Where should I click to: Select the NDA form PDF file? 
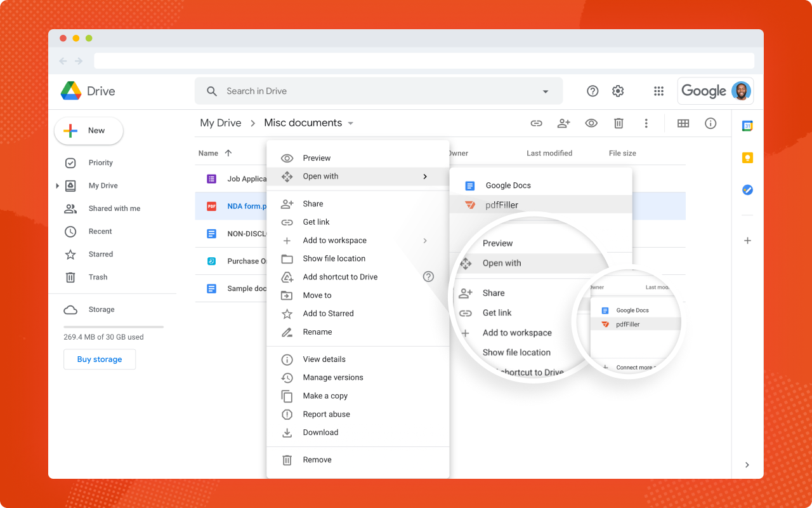click(231, 206)
